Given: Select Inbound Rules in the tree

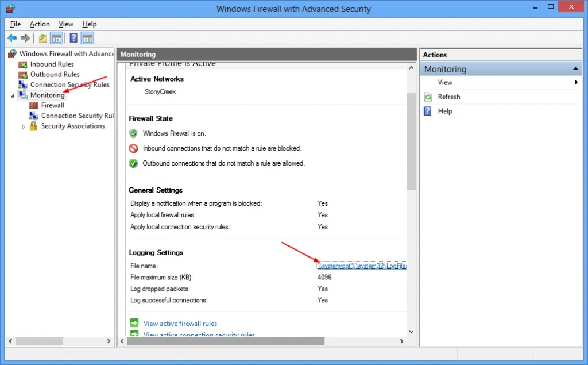Looking at the screenshot, I should click(52, 64).
